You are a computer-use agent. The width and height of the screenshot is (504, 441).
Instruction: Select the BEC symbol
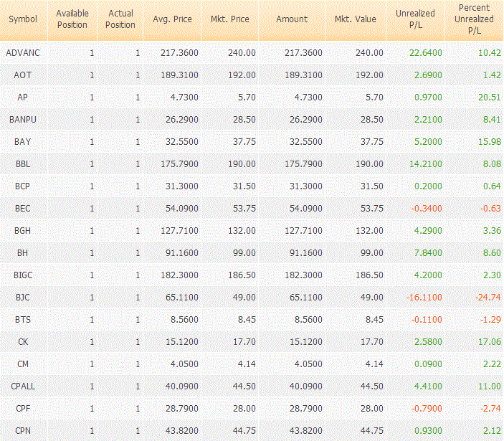point(23,208)
